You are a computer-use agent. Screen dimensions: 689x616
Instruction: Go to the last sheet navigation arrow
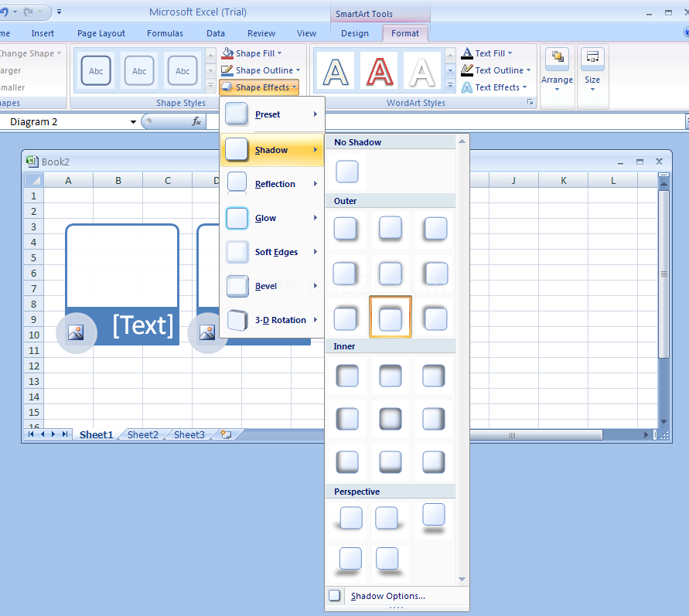65,434
